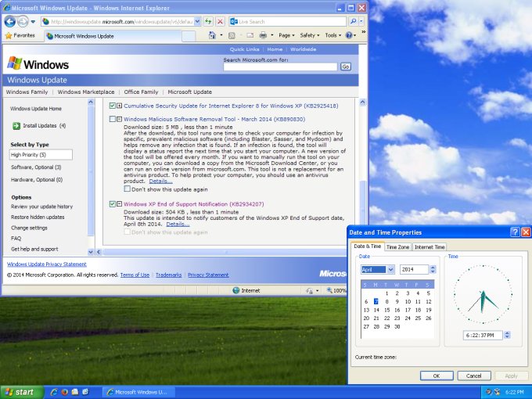This screenshot has height=399, width=532.
Task: Click the green Install Updates arrow icon
Action: tap(16, 126)
